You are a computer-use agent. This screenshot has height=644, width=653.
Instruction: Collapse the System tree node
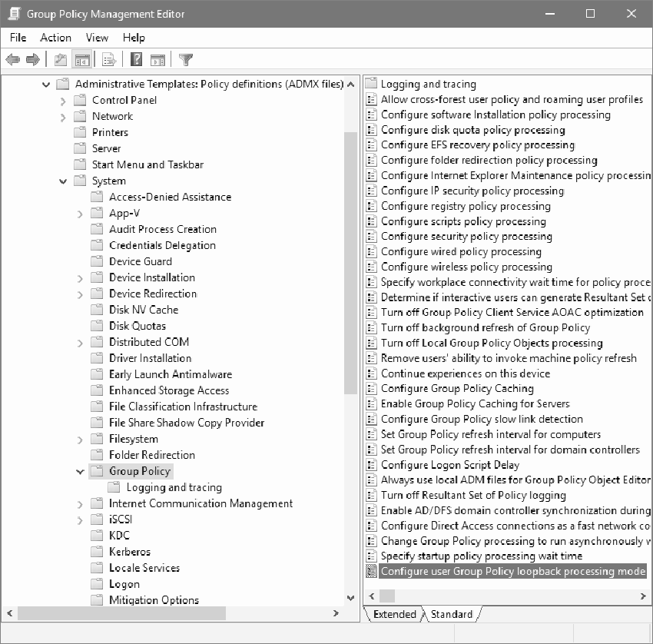[x=63, y=181]
